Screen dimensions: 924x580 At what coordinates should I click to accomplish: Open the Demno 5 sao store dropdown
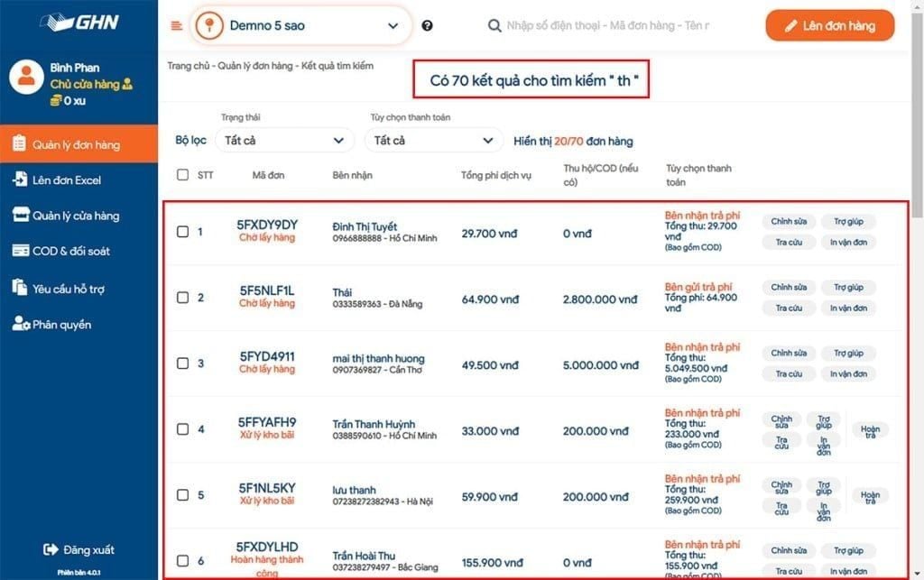click(300, 26)
